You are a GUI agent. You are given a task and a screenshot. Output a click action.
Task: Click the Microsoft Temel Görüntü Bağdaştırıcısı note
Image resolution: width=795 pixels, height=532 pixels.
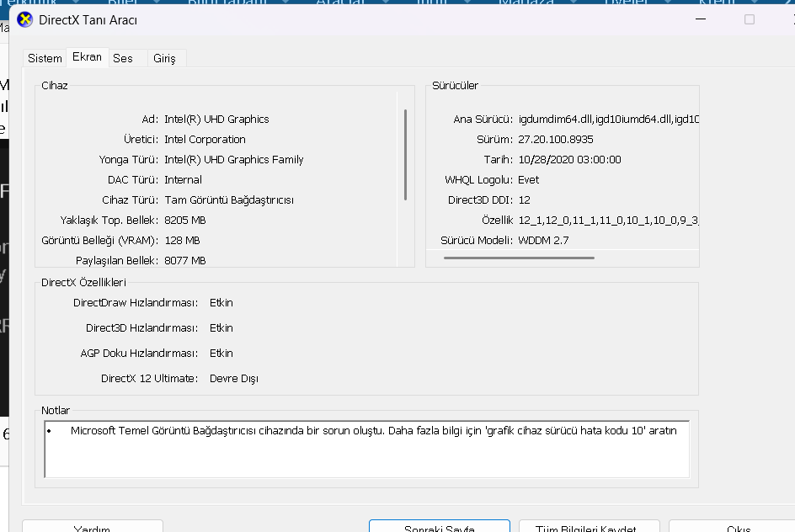coord(374,431)
